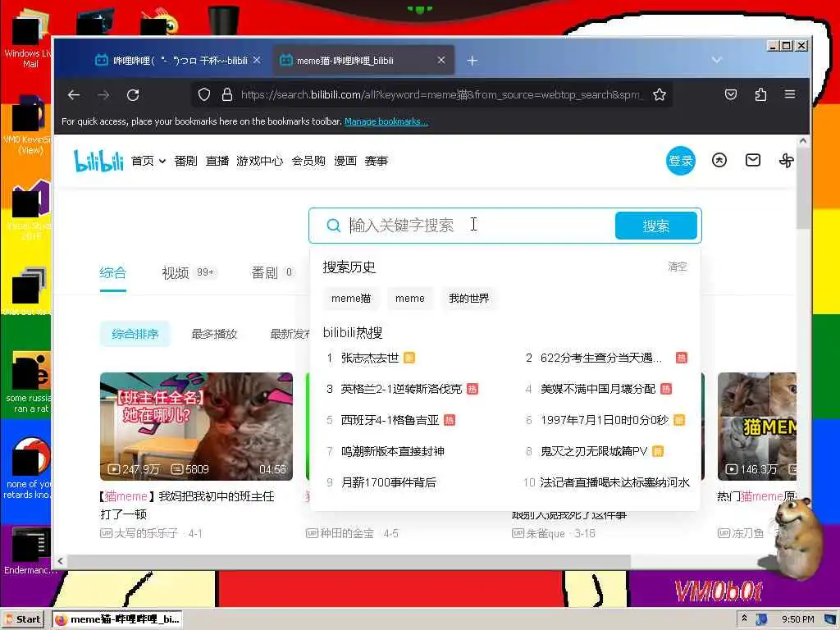
Task: Open hot search 鬼灭之刃无限城篇PV
Action: coord(594,451)
